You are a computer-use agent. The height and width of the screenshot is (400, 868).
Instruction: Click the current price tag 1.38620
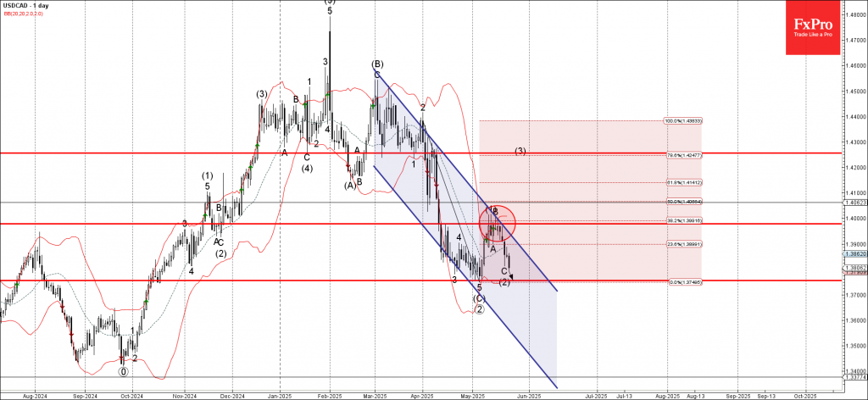(x=854, y=253)
